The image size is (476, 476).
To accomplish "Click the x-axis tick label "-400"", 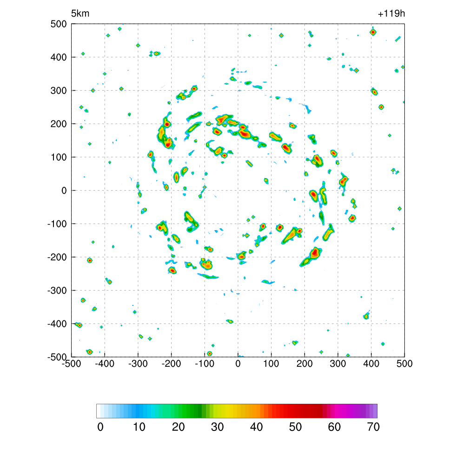I will [105, 364].
